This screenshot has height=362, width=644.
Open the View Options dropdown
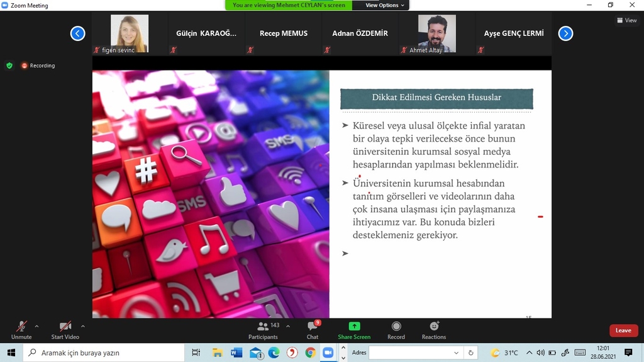click(385, 5)
